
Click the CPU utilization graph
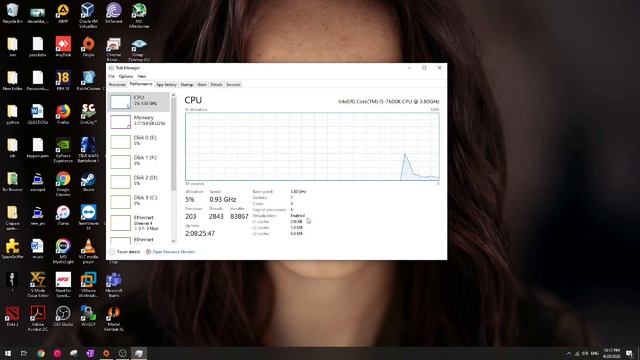(312, 147)
